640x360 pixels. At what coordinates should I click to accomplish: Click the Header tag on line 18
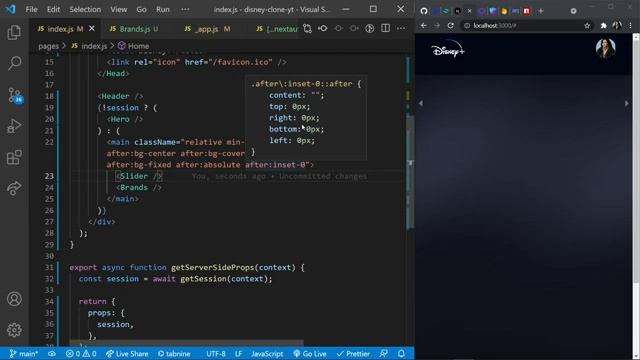click(116, 96)
